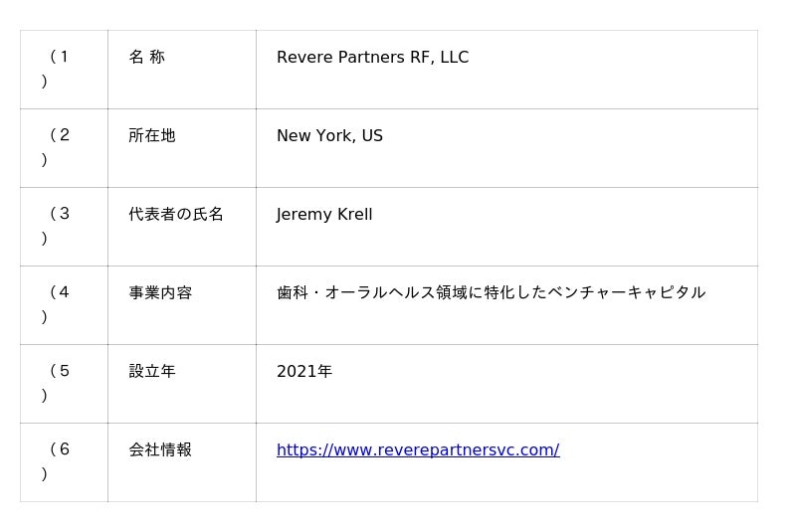This screenshot has width=796, height=532.
Task: Click the 所在地 row label
Action: coord(152,135)
